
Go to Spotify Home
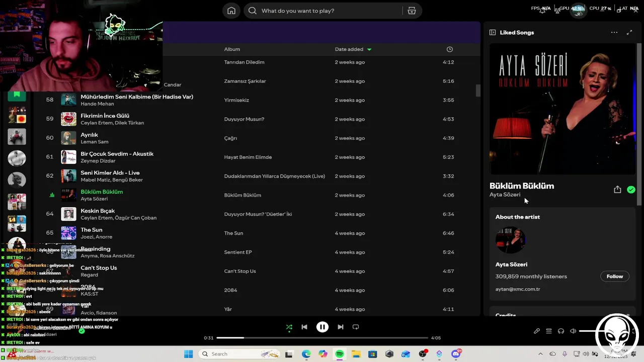[231, 11]
